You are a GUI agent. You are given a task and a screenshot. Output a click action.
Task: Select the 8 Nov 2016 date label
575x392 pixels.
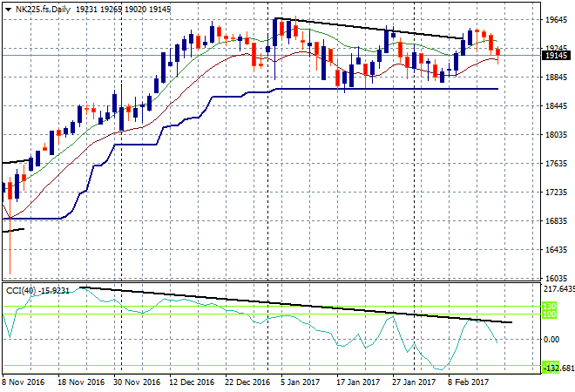pyautogui.click(x=24, y=382)
